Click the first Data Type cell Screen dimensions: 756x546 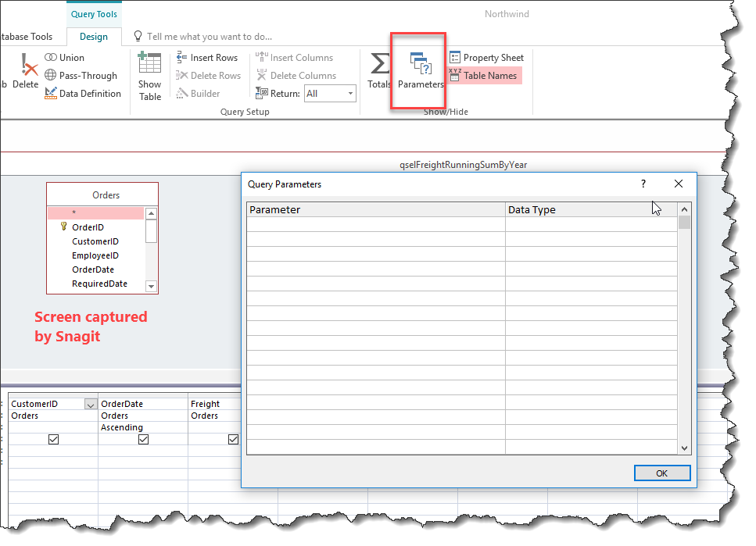[x=591, y=224]
